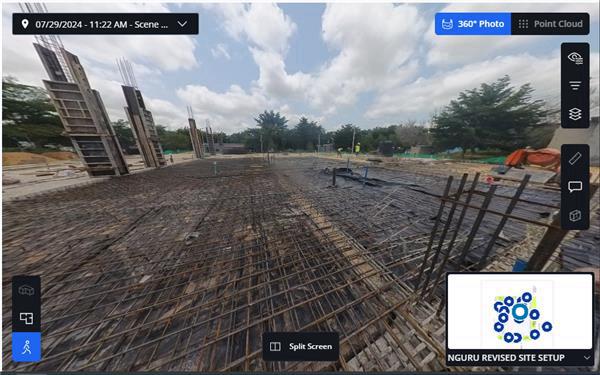Switch to the floor plan view icon
The image size is (600, 375).
point(26,318)
